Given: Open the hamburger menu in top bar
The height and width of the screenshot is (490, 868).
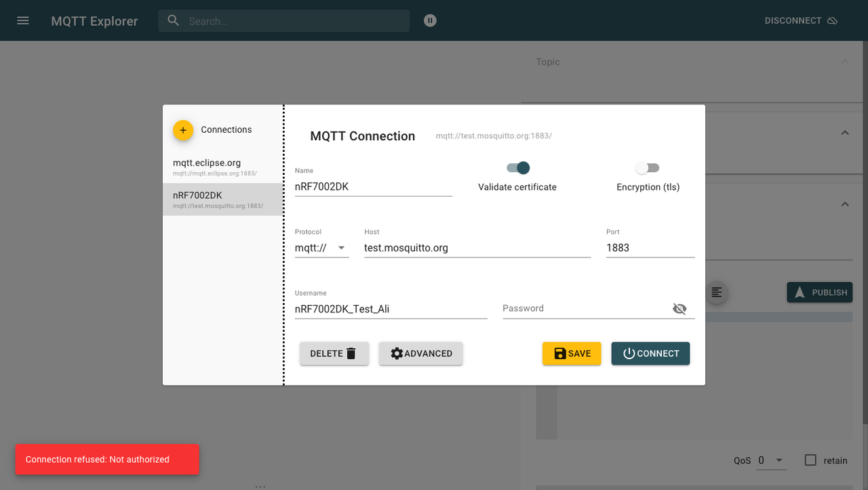Looking at the screenshot, I should coord(23,20).
